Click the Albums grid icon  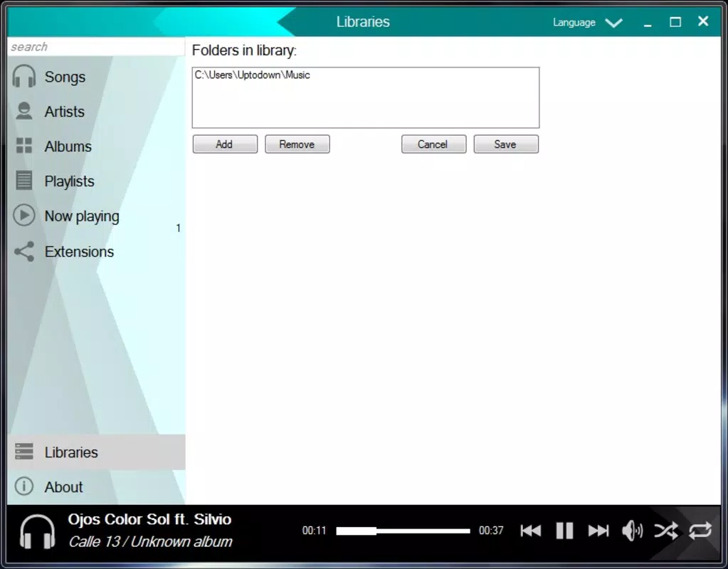pos(24,146)
